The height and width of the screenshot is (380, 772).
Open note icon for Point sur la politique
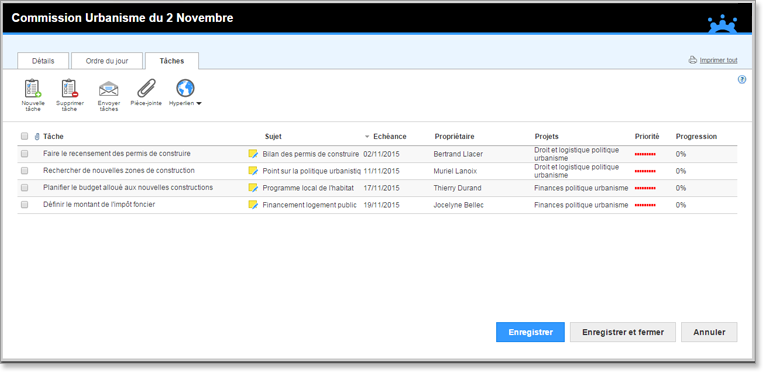pyautogui.click(x=253, y=171)
